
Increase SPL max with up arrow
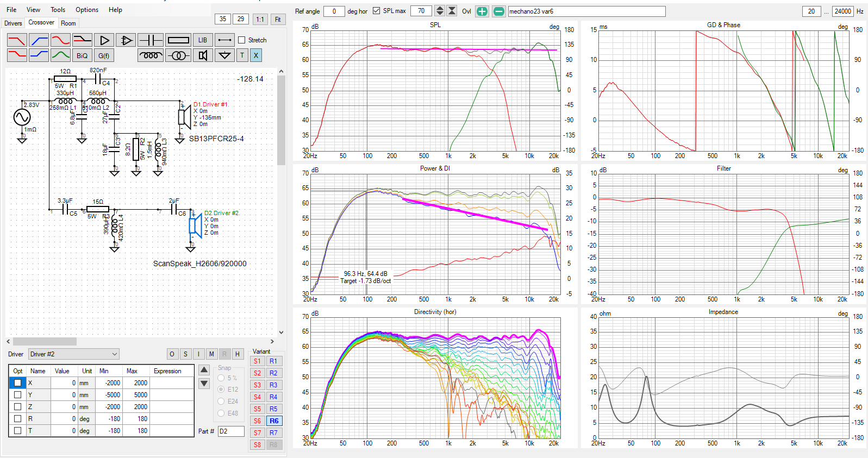440,8
